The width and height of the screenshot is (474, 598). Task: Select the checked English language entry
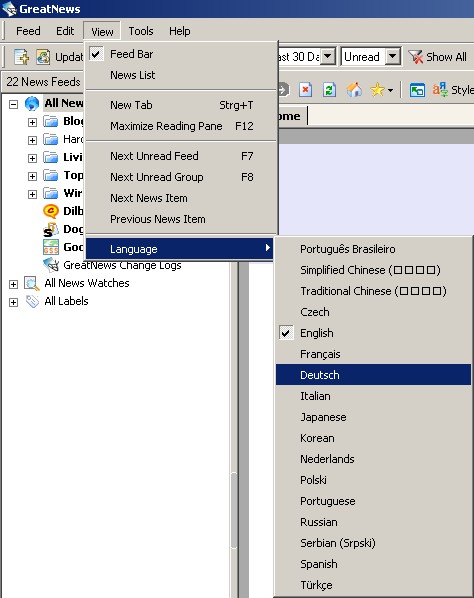click(x=373, y=333)
